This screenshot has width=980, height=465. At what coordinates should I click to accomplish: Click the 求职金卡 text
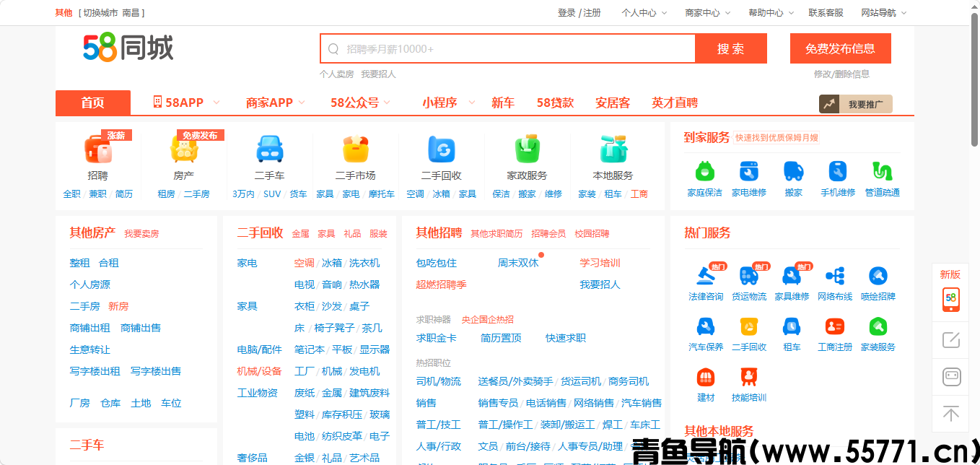[x=437, y=338]
